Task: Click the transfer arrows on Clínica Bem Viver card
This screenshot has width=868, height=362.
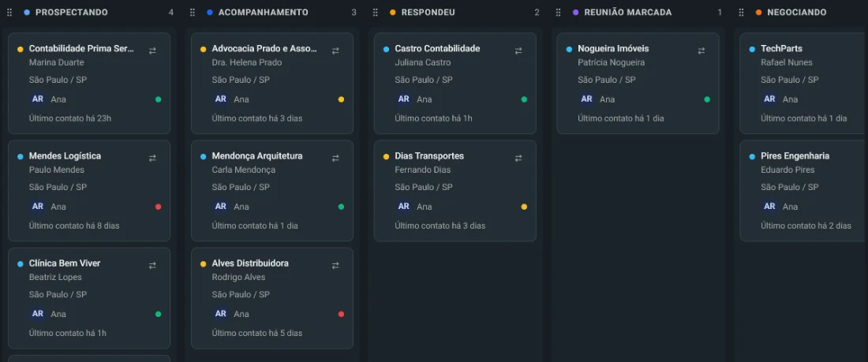Action: [152, 265]
